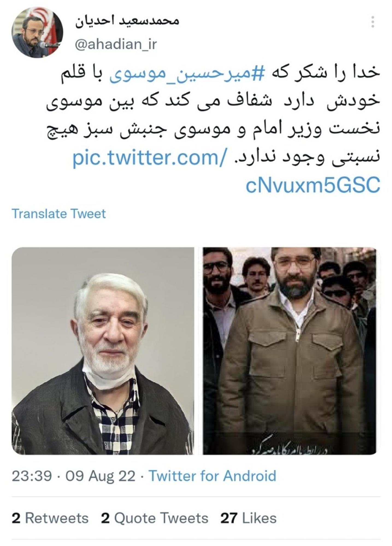392x546 pixels.
Task: View the 27 Likes list
Action: [249, 518]
